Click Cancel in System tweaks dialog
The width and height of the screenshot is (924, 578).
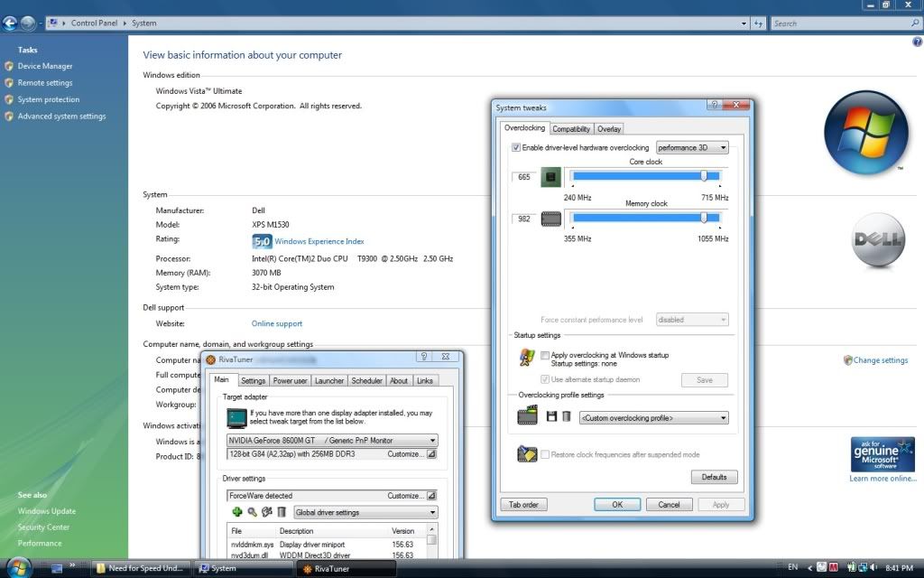click(669, 505)
